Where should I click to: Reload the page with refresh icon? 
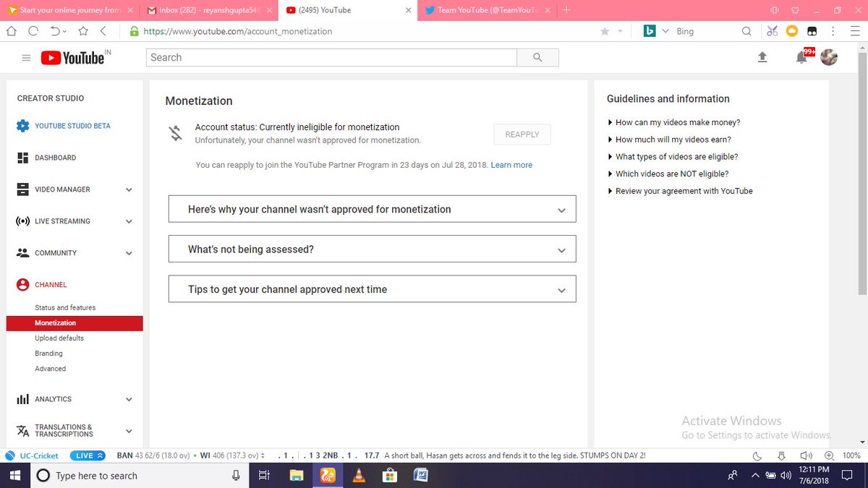click(33, 31)
